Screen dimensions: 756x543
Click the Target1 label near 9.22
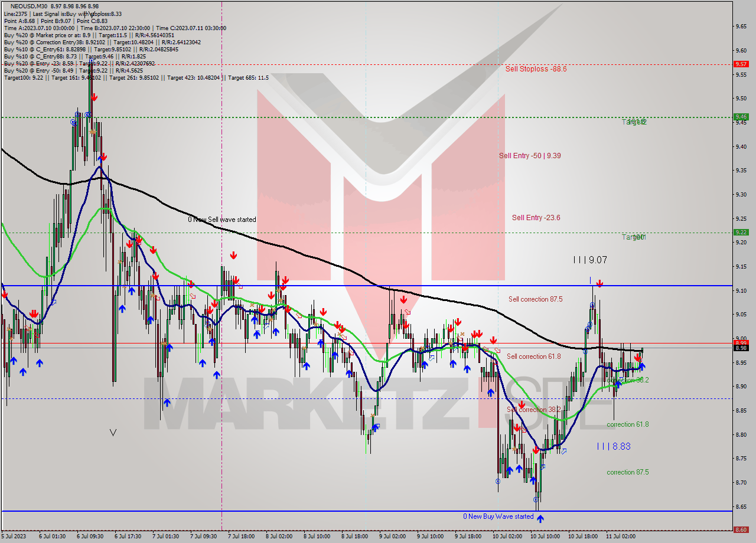pos(634,237)
